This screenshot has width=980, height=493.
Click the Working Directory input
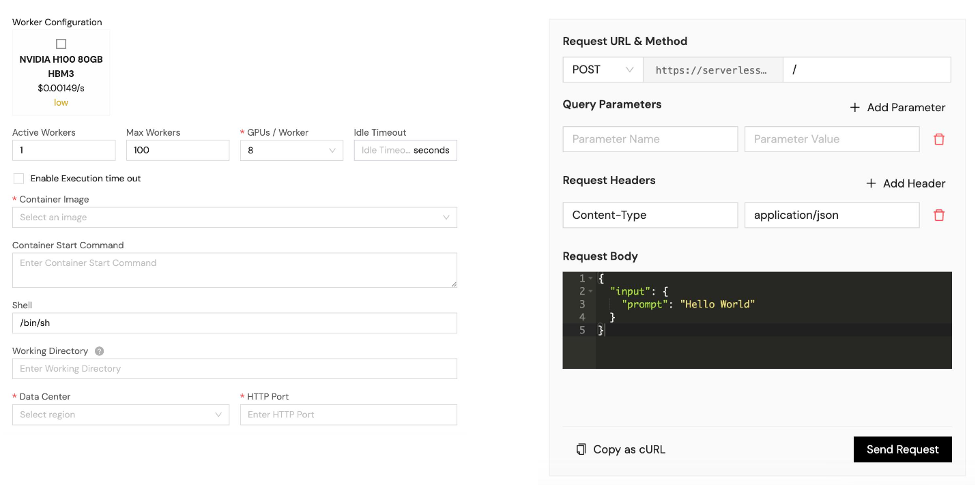pos(235,369)
